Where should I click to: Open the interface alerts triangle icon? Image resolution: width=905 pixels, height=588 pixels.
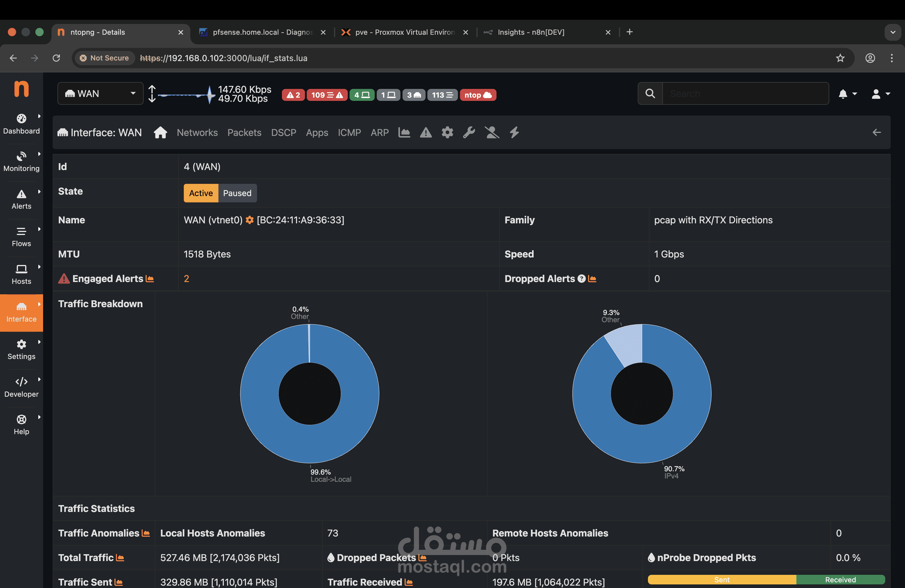tap(426, 132)
